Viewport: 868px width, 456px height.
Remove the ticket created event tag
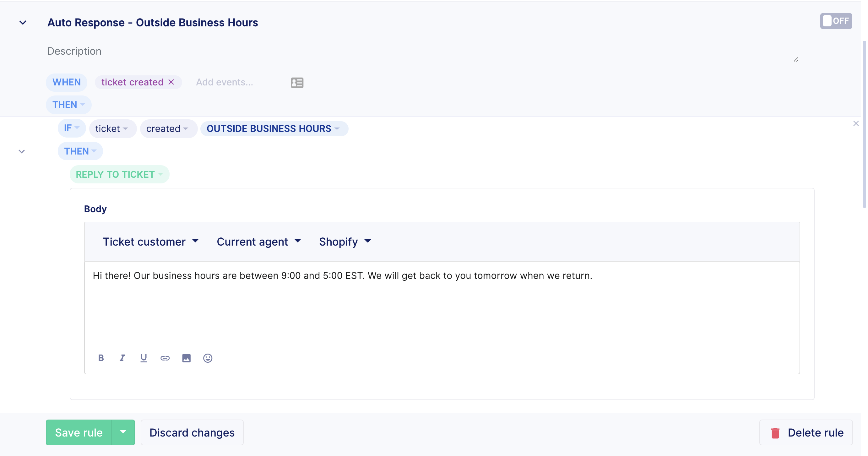click(x=171, y=82)
